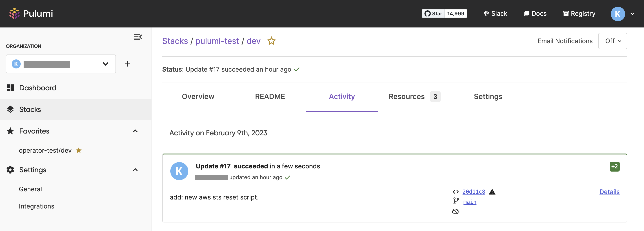The image size is (644, 231).
Task: Click the green checkmark in status line
Action: click(297, 69)
